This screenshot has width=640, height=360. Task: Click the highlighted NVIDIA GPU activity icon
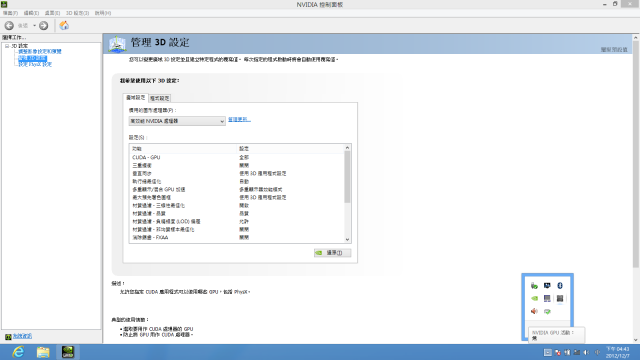click(560, 298)
